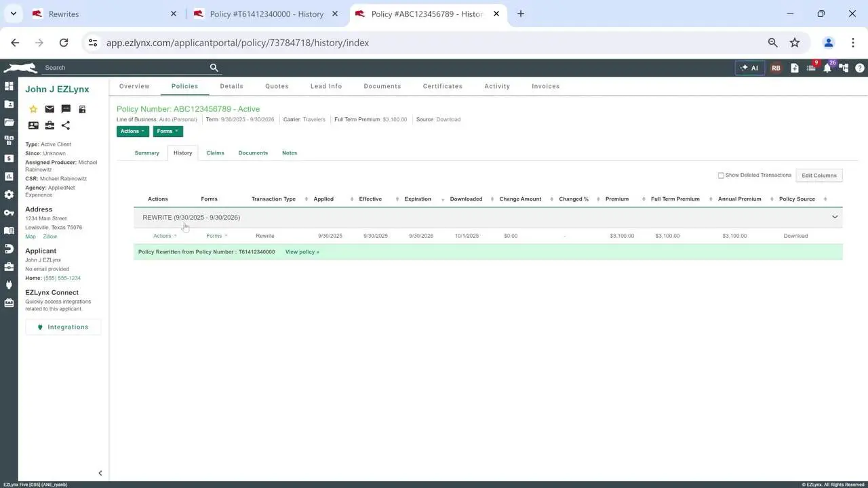
Task: Click the Edit Columns button
Action: click(818, 176)
